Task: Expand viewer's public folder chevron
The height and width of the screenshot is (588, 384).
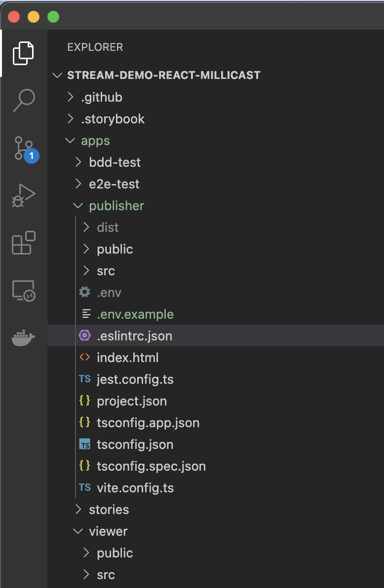Action: click(86, 553)
